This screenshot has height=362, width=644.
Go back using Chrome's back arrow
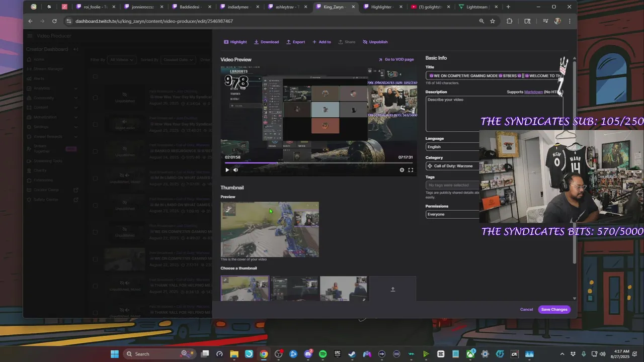(30, 21)
